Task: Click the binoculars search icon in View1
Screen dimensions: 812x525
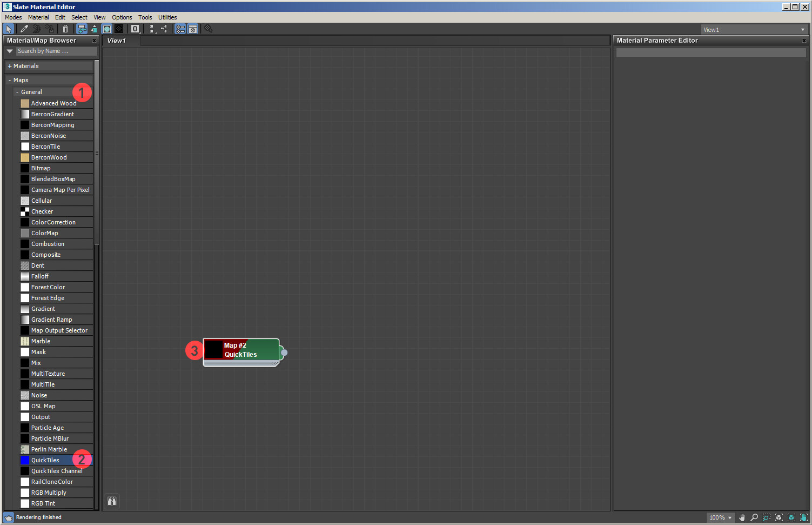Action: pyautogui.click(x=112, y=501)
